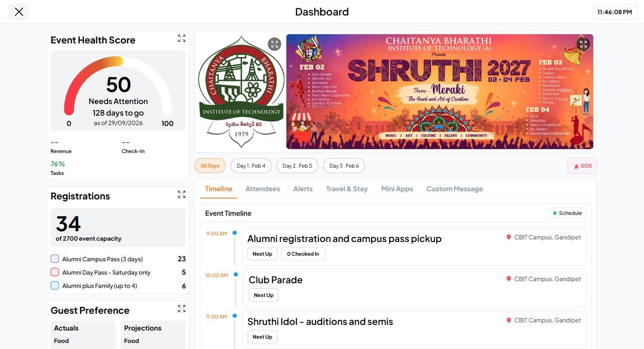This screenshot has width=644, height=349.
Task: Filter timeline to Day 1 . Feb 4
Action: (x=251, y=166)
